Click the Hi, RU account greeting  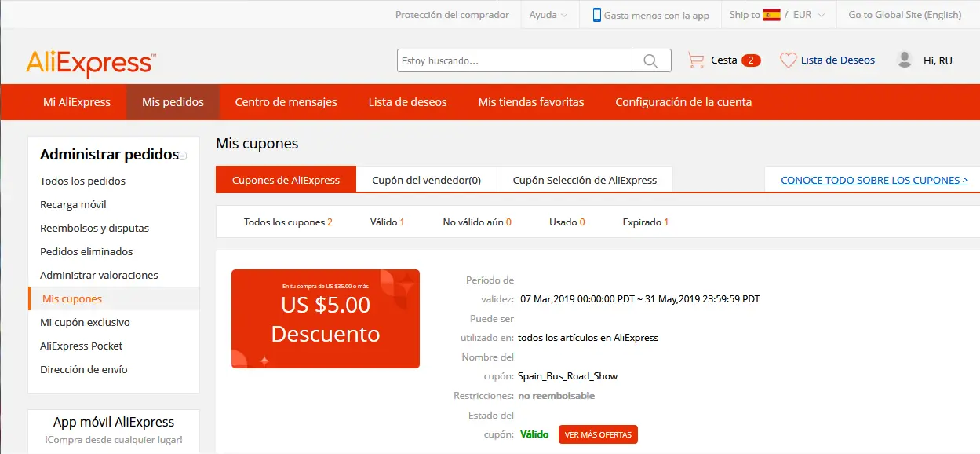[x=938, y=60]
